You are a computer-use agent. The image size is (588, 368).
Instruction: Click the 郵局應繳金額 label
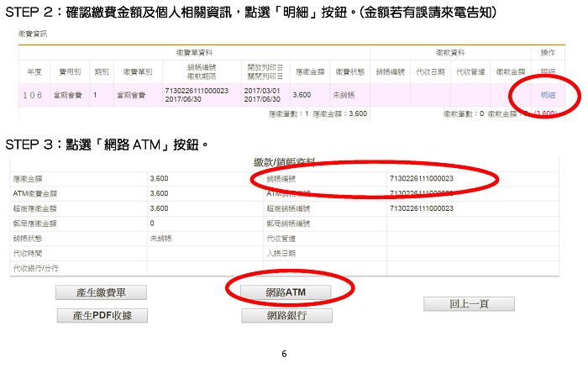[x=37, y=223]
